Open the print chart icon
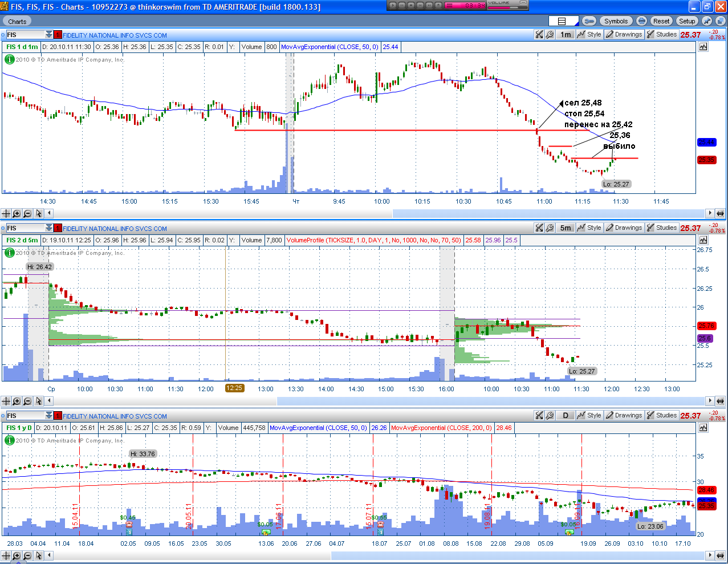The width and height of the screenshot is (728, 564). [642, 21]
